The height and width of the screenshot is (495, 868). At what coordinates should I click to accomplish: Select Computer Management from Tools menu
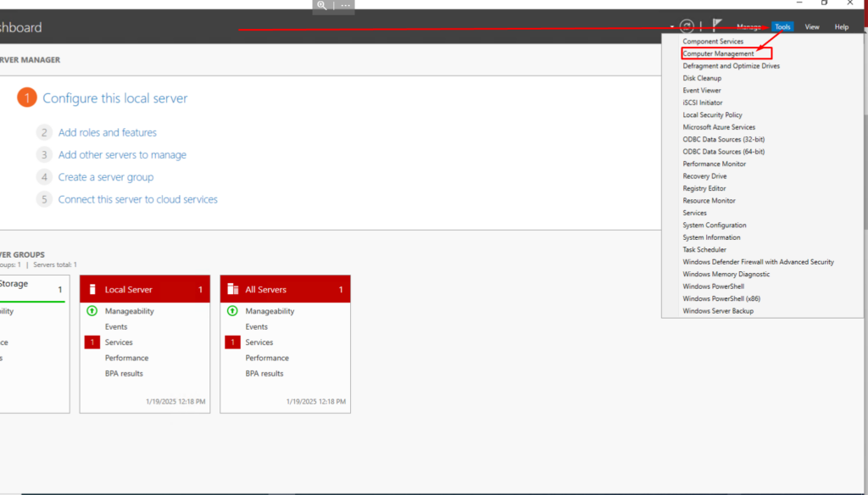click(718, 53)
